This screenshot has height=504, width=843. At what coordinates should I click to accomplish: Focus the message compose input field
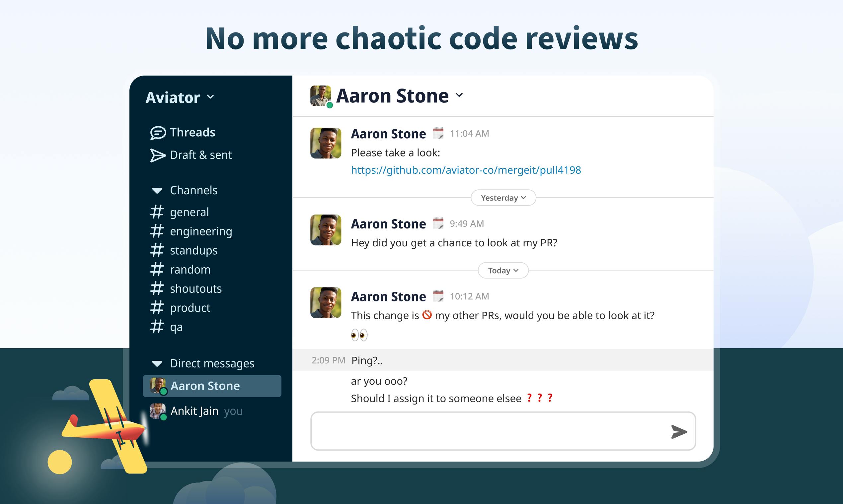503,431
